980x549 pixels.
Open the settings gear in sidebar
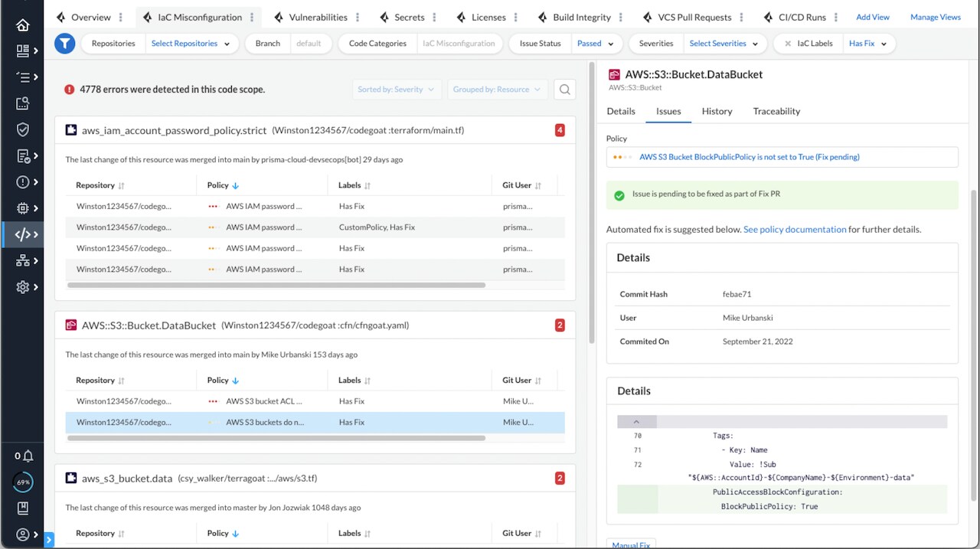[23, 286]
